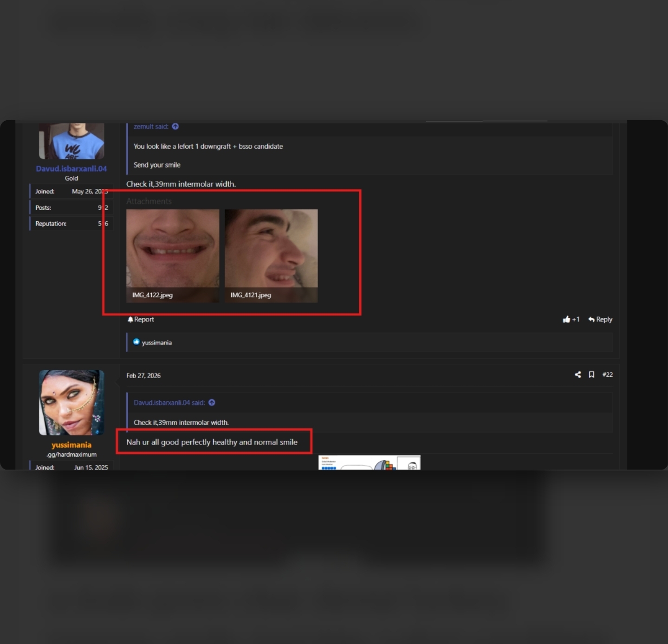Image resolution: width=668 pixels, height=644 pixels.
Task: Click the yussimania avatar image
Action: [x=71, y=402]
